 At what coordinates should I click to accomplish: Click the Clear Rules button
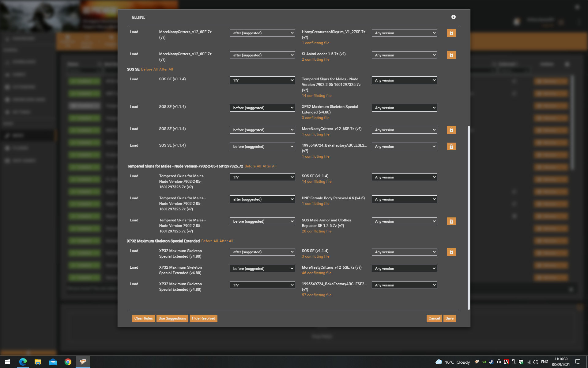(x=143, y=318)
